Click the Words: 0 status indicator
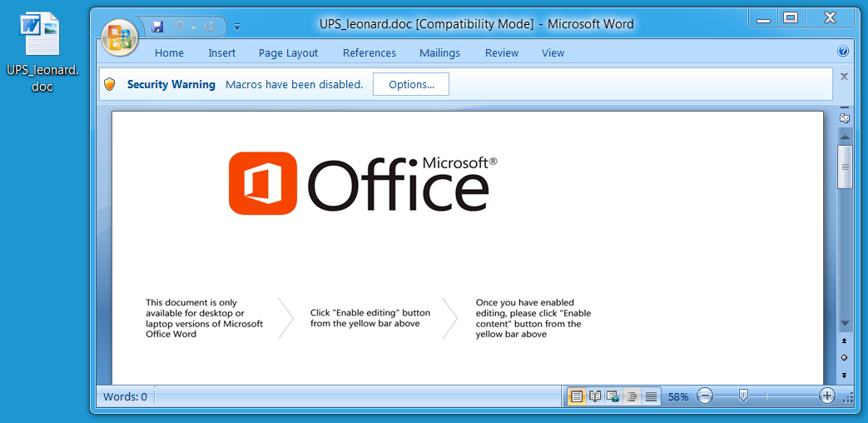Viewport: 868px width, 423px height. [125, 396]
